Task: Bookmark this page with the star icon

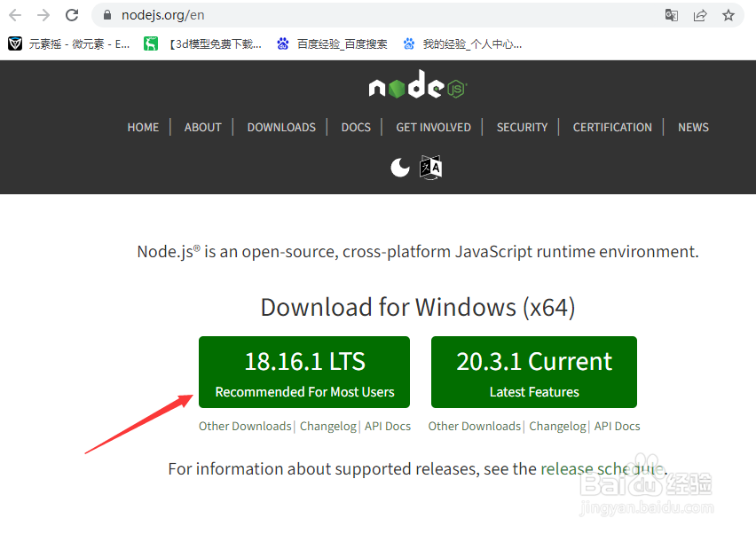Action: (x=728, y=15)
